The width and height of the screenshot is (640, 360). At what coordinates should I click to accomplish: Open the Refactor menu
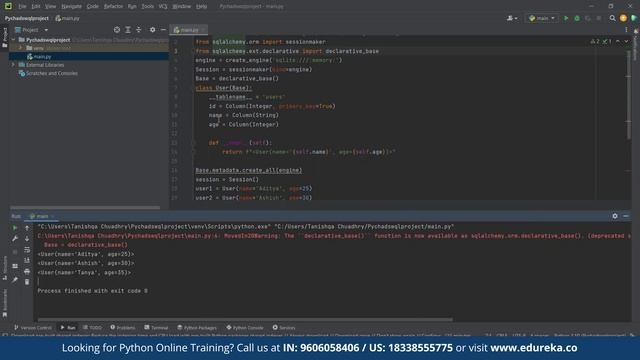[x=113, y=6]
